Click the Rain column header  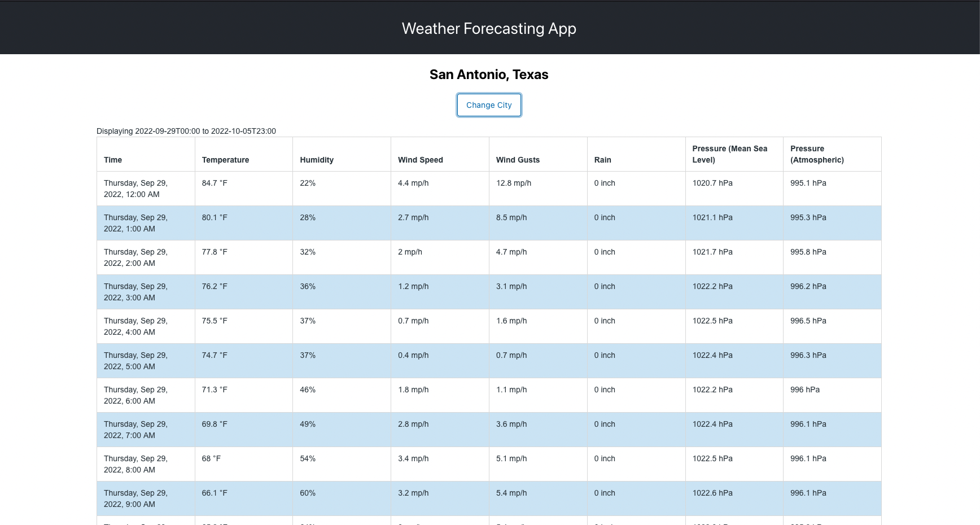tap(602, 160)
